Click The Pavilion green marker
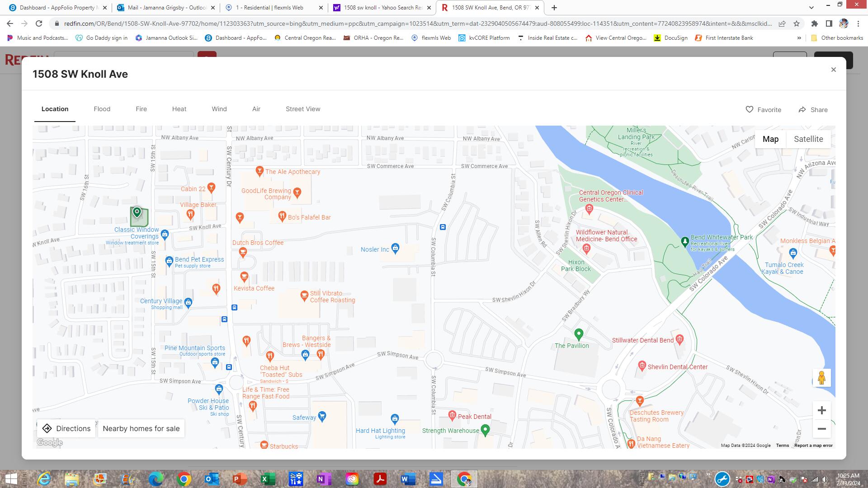The width and height of the screenshot is (868, 488). pos(579,334)
